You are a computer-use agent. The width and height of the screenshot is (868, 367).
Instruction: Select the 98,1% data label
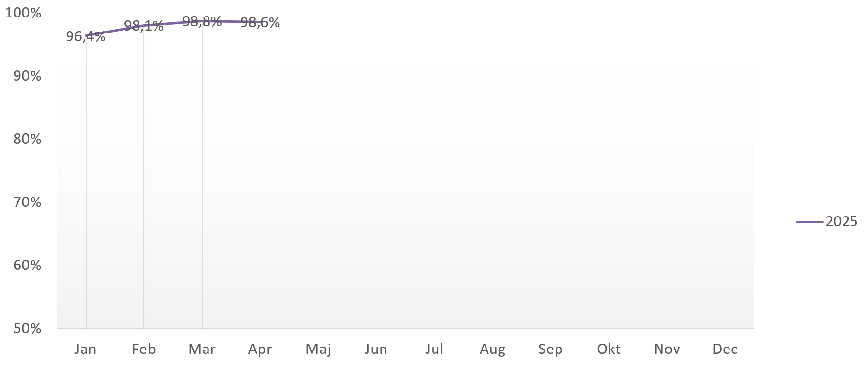[144, 26]
